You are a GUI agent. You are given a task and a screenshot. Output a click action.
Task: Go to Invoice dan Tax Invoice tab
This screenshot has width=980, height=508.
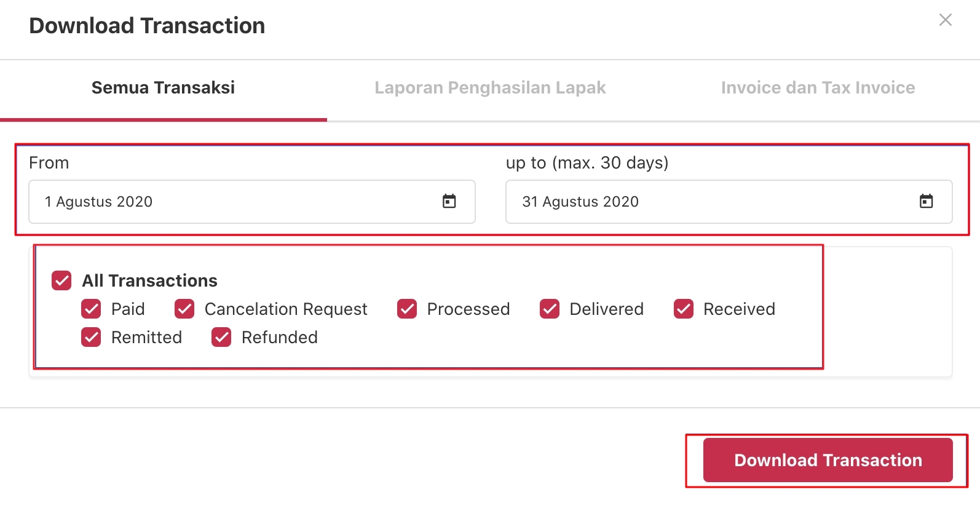(818, 88)
